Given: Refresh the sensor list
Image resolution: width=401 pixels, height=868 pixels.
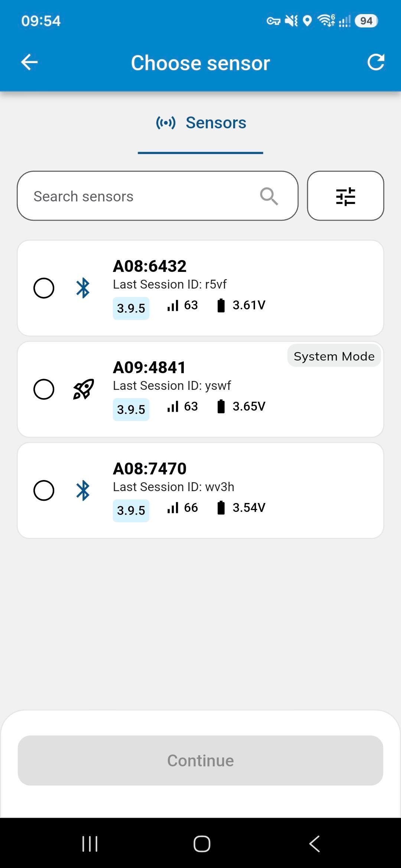Looking at the screenshot, I should [376, 62].
